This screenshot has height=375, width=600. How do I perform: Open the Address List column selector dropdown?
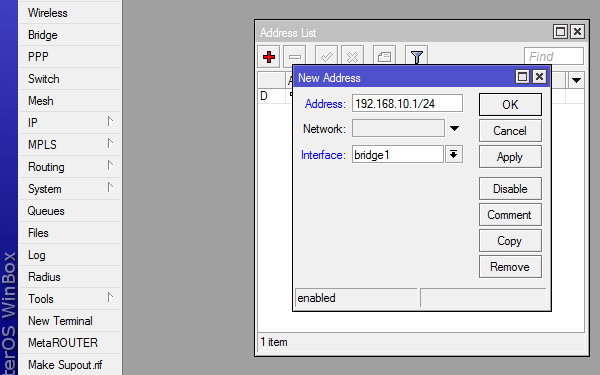(x=576, y=80)
